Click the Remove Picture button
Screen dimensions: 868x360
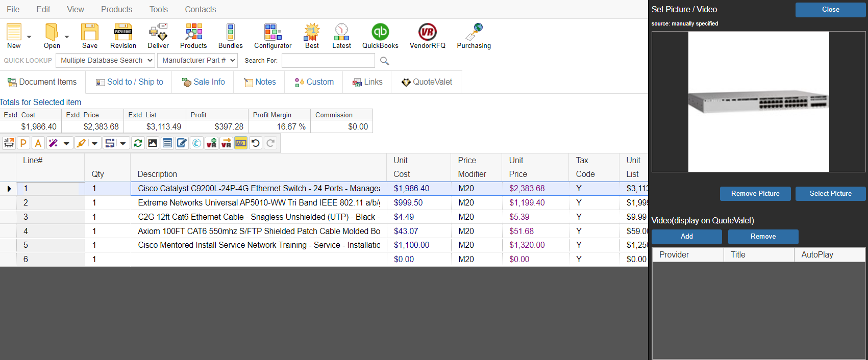point(755,194)
